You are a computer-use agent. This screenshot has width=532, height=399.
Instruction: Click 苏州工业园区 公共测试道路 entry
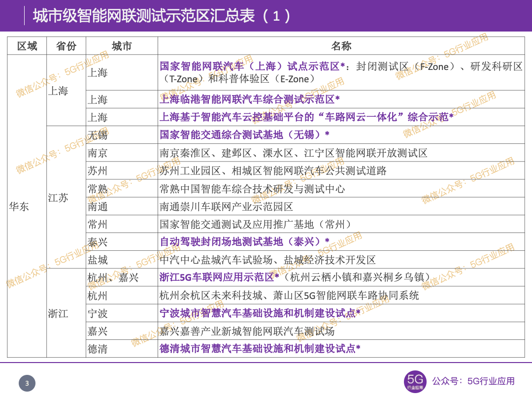point(341,170)
